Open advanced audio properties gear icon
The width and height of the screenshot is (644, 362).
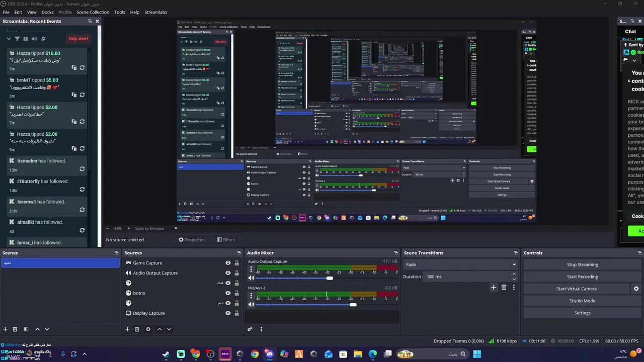point(250,329)
